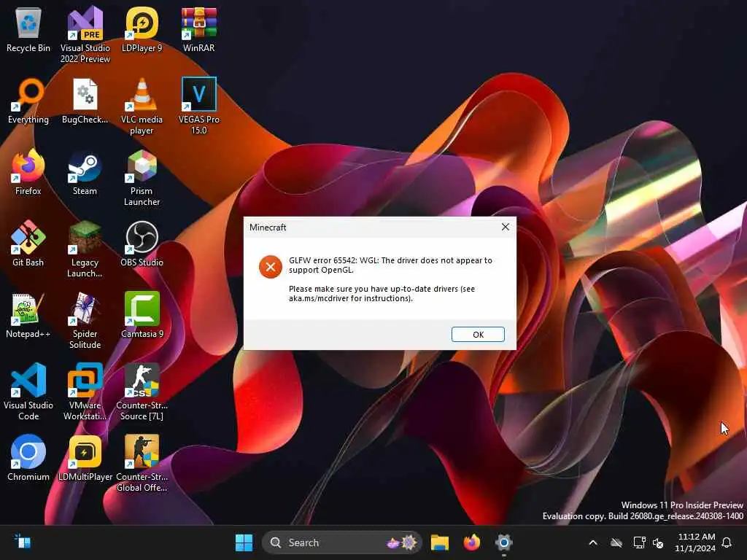Click the muted volume tray icon
747x560 pixels.
pos(658,542)
